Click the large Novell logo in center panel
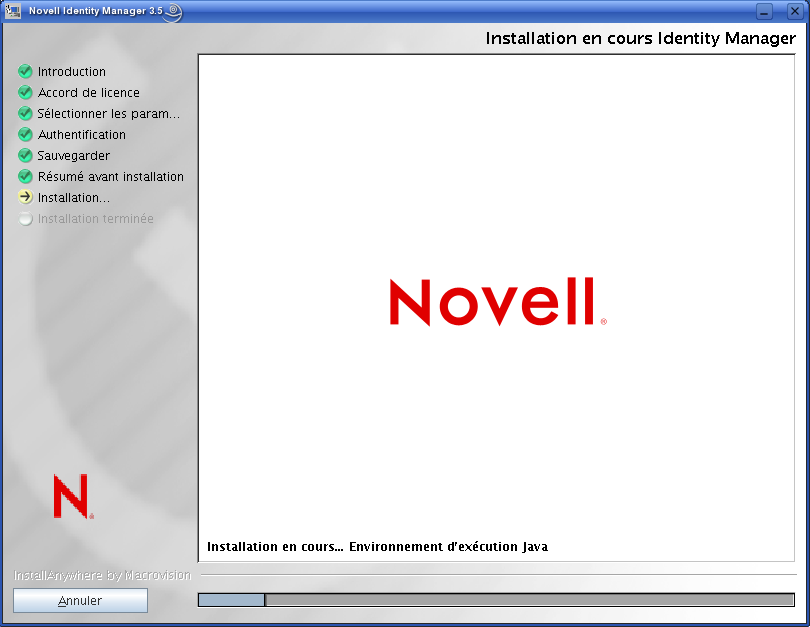The height and width of the screenshot is (627, 810). (x=497, y=303)
